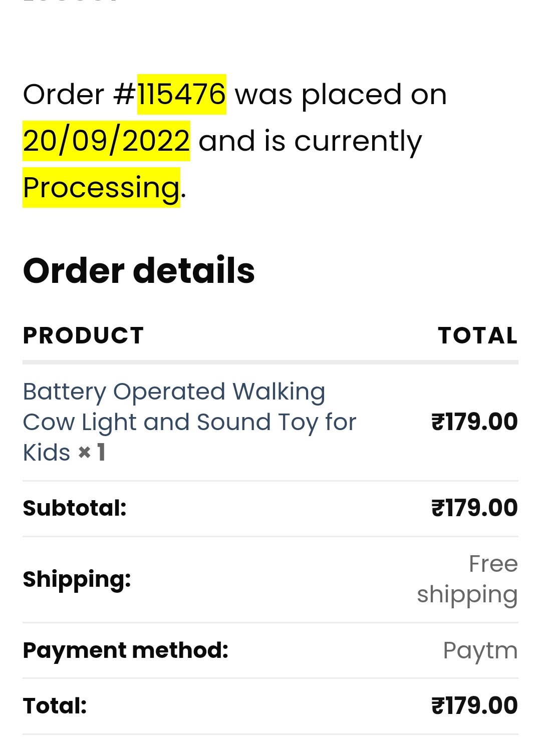Click the Subtotal label

75,508
